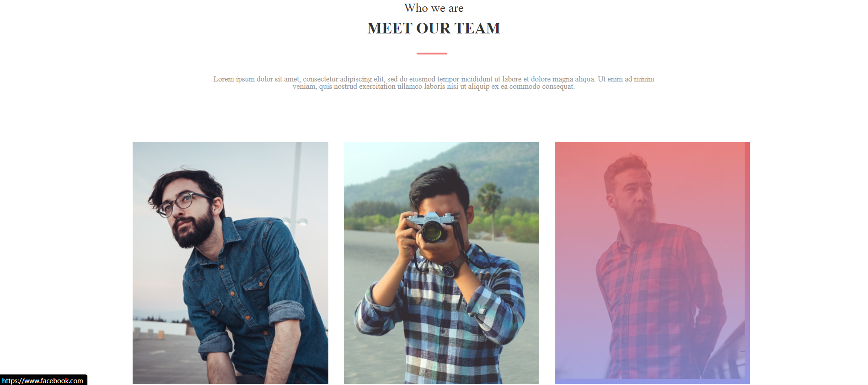Viewport: 868px width, 385px height.
Task: Click the bearded man in denim shirt photo
Action: click(x=230, y=263)
